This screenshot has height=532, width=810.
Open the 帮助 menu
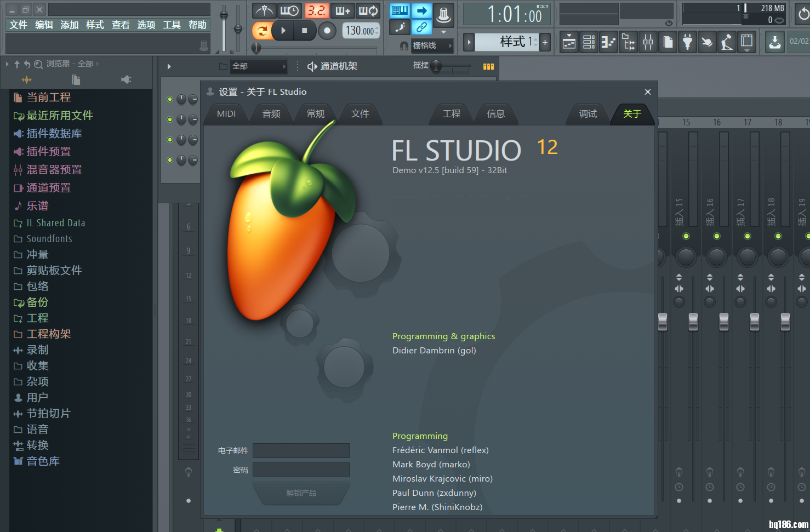[x=197, y=25]
